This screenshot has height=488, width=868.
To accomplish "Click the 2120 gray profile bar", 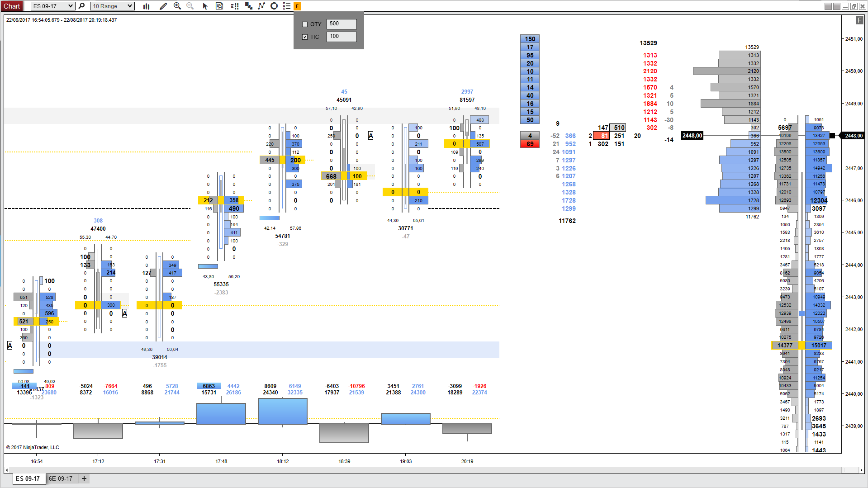I will pyautogui.click(x=727, y=71).
